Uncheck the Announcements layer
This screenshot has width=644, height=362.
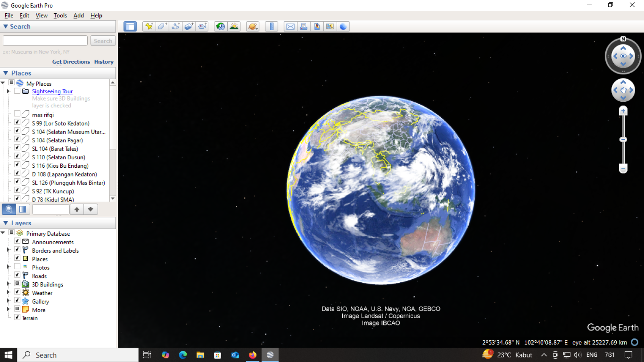click(x=17, y=241)
